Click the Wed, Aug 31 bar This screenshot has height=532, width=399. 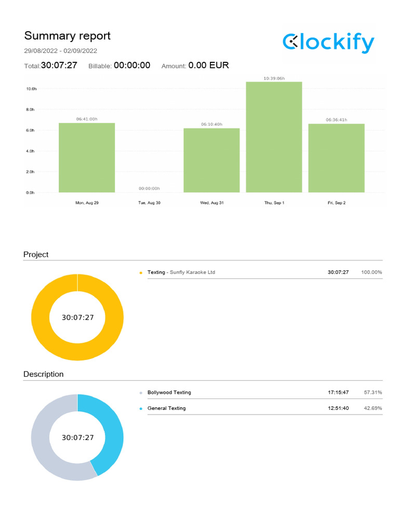(212, 160)
